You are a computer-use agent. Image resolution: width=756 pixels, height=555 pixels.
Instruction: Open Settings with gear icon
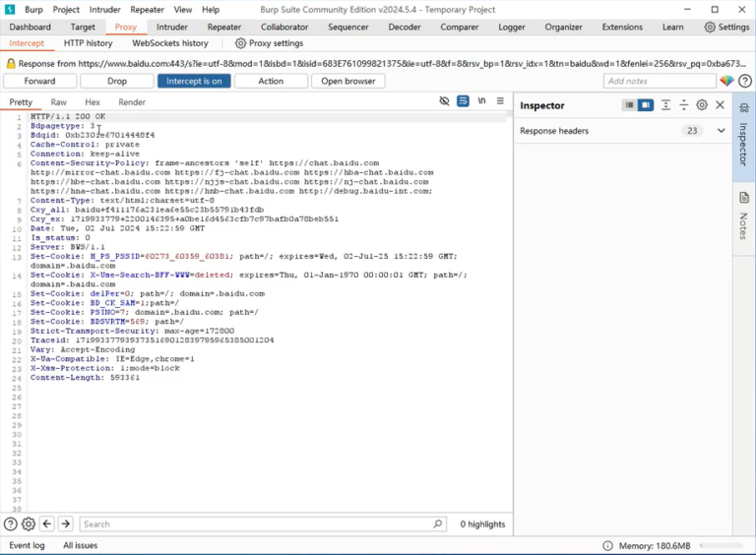(726, 27)
